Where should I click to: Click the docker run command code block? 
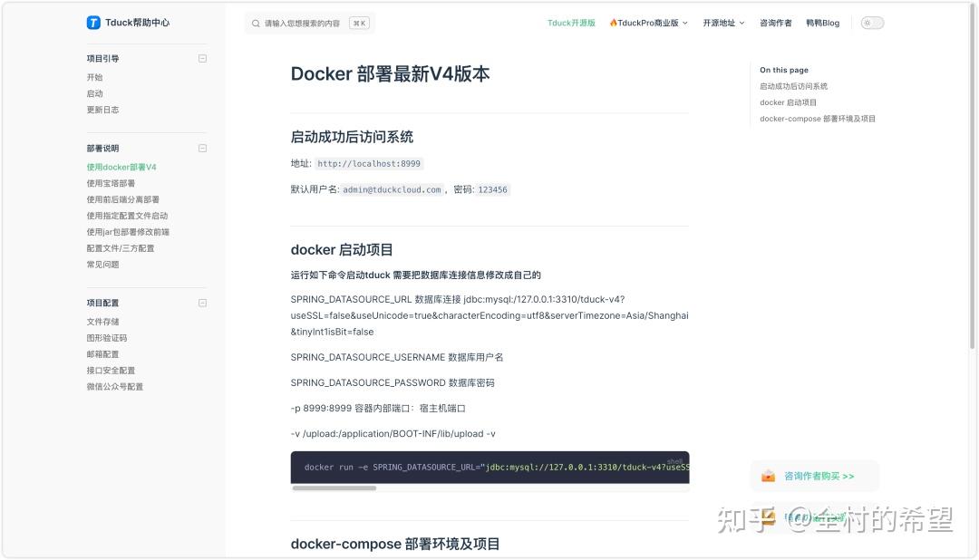click(x=490, y=467)
